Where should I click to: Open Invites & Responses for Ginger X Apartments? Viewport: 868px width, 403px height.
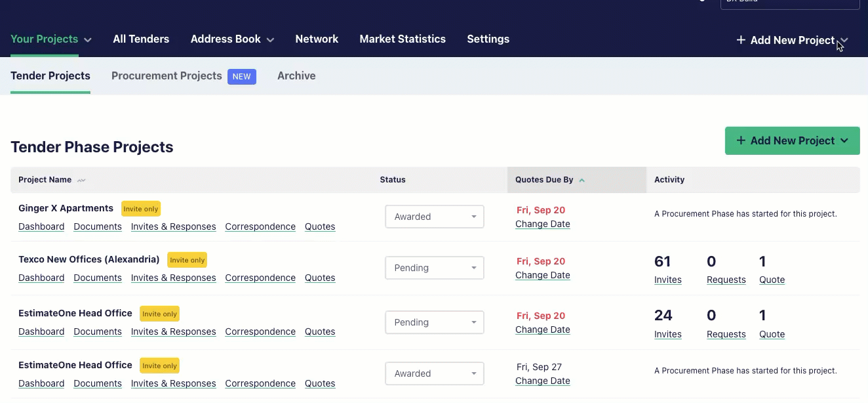[x=174, y=227]
